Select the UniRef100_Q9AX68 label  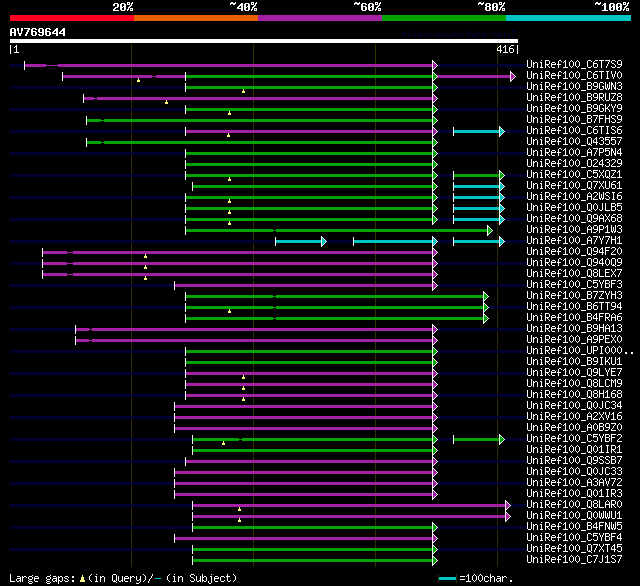574,218
